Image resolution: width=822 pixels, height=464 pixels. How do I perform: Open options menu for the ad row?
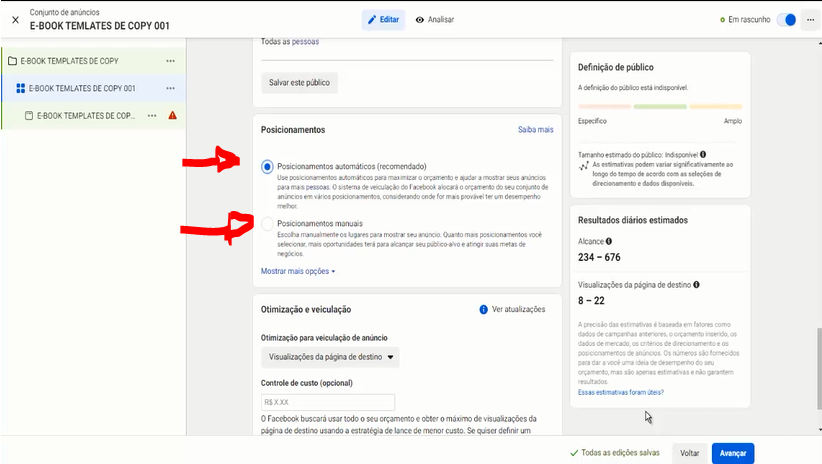point(152,116)
